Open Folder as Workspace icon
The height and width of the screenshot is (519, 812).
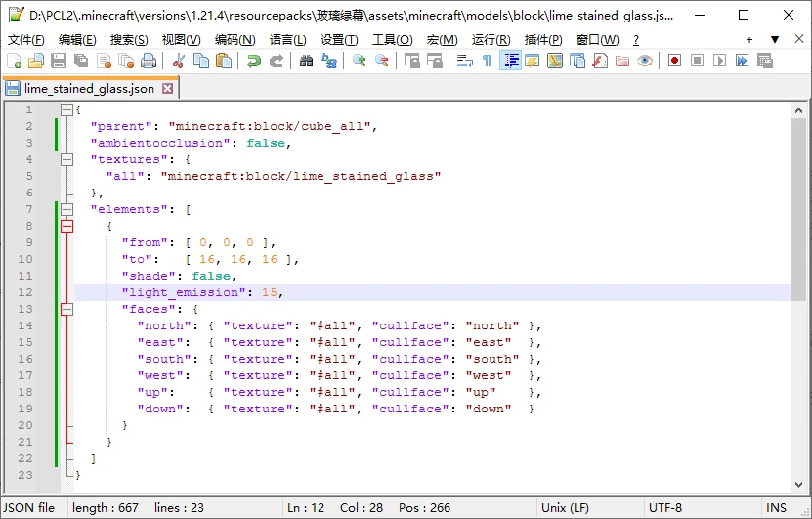point(622,62)
